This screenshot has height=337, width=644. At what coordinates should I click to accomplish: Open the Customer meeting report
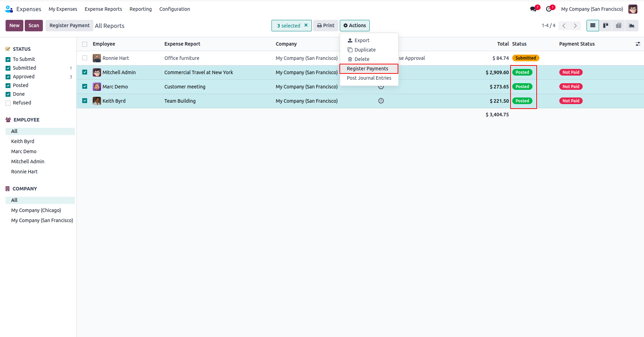[185, 87]
